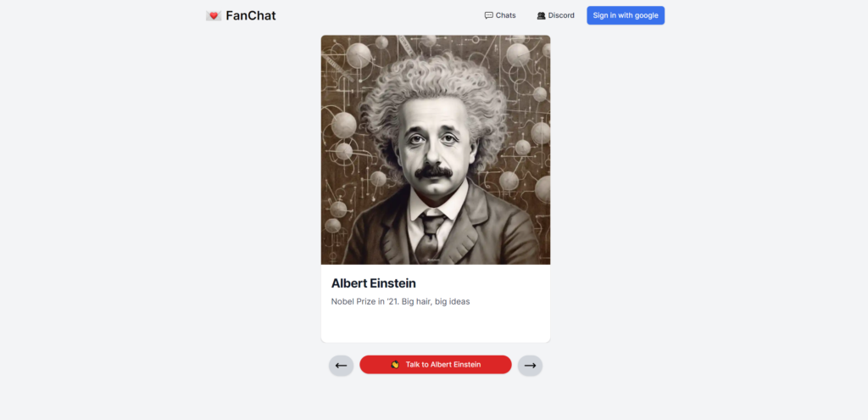The height and width of the screenshot is (420, 868).
Task: Click the empty gray page background below buttons
Action: tap(436, 399)
